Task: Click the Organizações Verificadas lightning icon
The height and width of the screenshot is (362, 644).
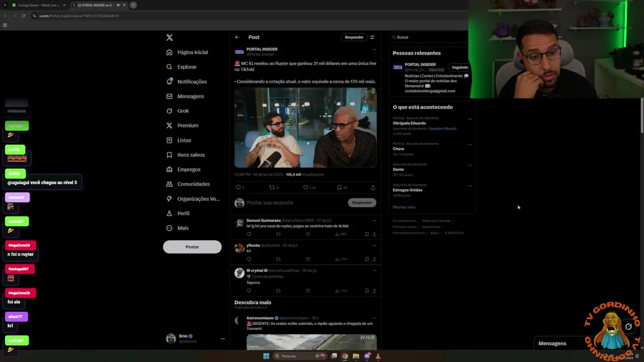Action: click(x=170, y=199)
